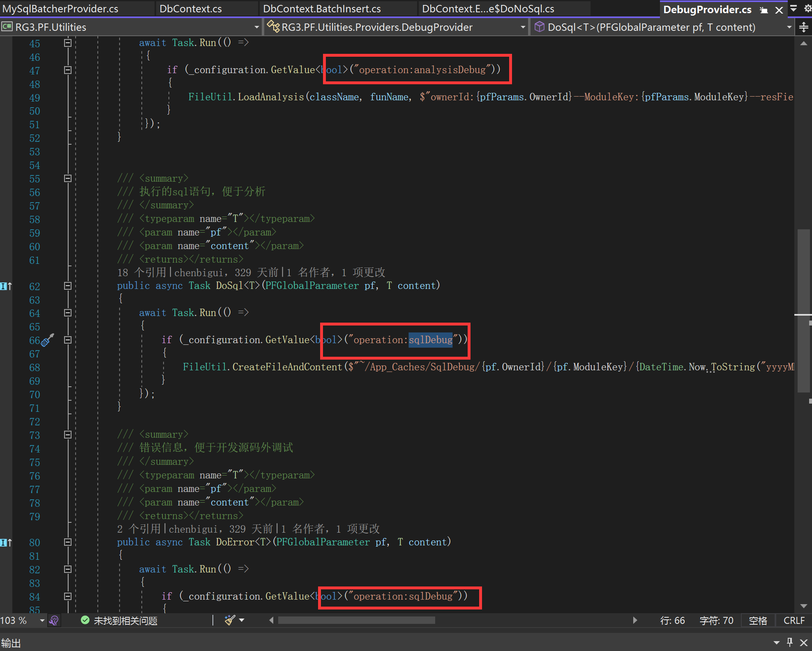Close the 输出 panel

pyautogui.click(x=804, y=642)
